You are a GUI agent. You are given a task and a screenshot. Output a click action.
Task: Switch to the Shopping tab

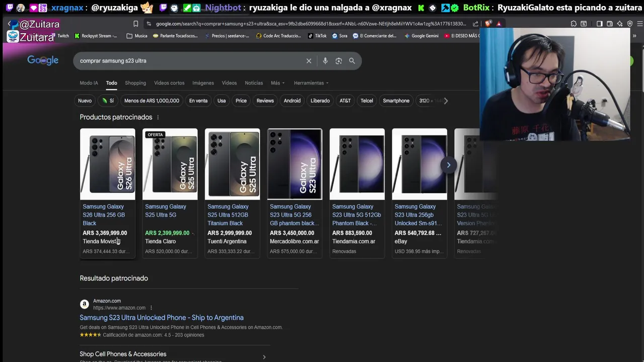(x=135, y=83)
